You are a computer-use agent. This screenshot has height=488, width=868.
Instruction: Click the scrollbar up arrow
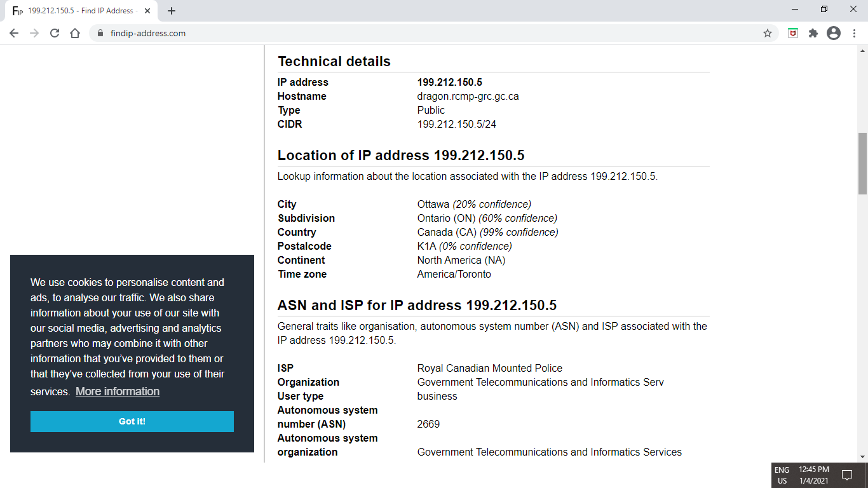[863, 50]
